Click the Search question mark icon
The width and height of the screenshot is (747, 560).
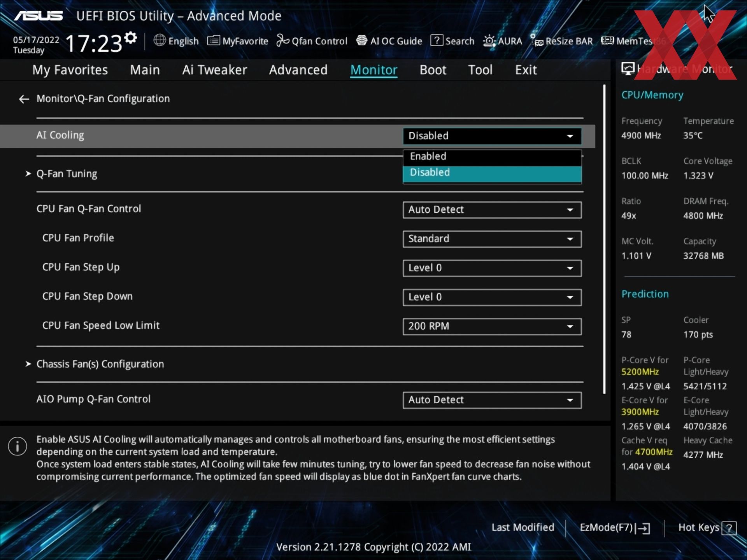(437, 40)
